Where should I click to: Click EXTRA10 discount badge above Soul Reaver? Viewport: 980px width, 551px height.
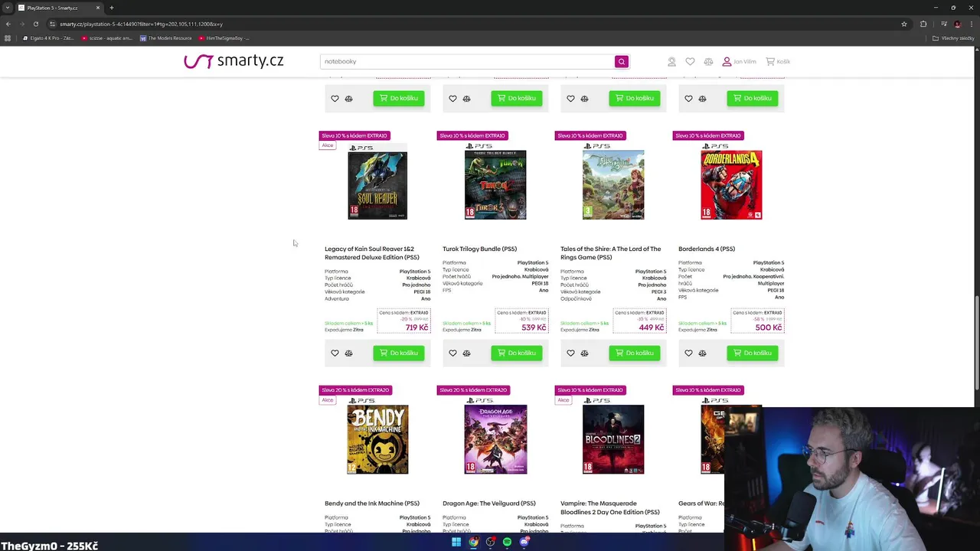(x=354, y=135)
